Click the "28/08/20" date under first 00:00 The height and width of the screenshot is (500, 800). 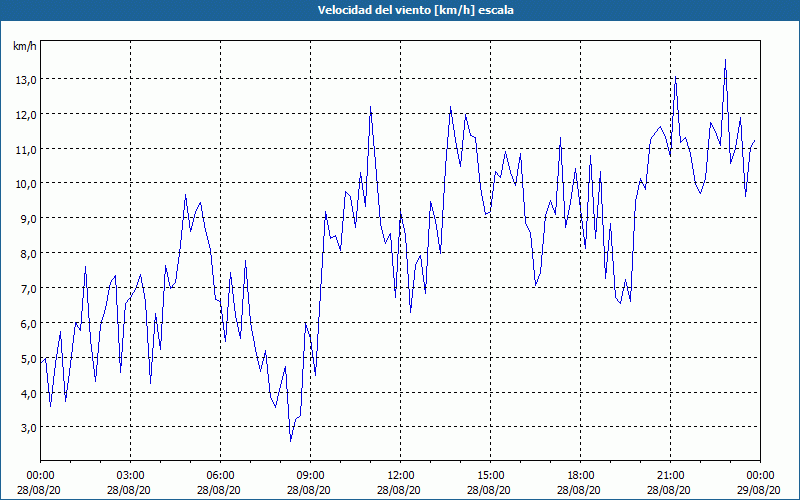[x=39, y=490]
